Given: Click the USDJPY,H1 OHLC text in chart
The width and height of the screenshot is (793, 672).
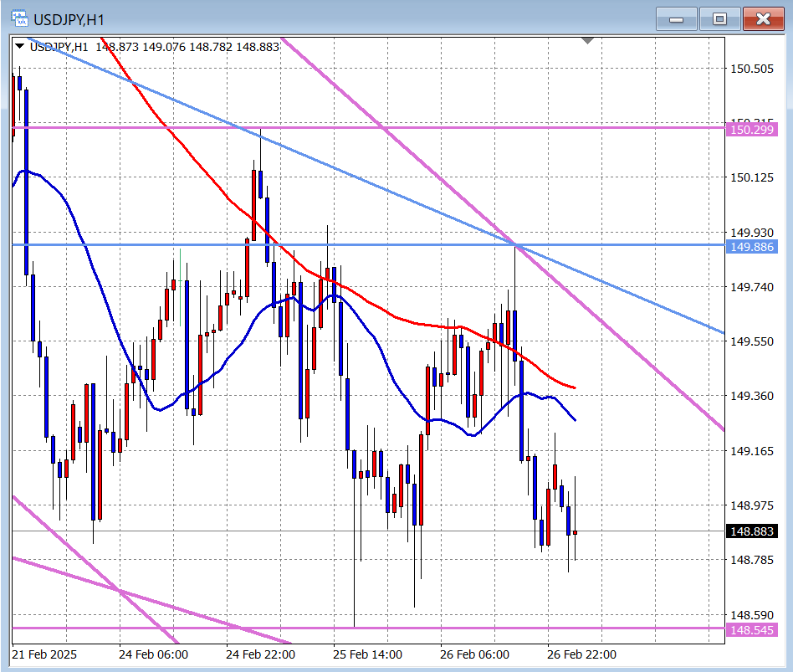Looking at the screenshot, I should 155,47.
